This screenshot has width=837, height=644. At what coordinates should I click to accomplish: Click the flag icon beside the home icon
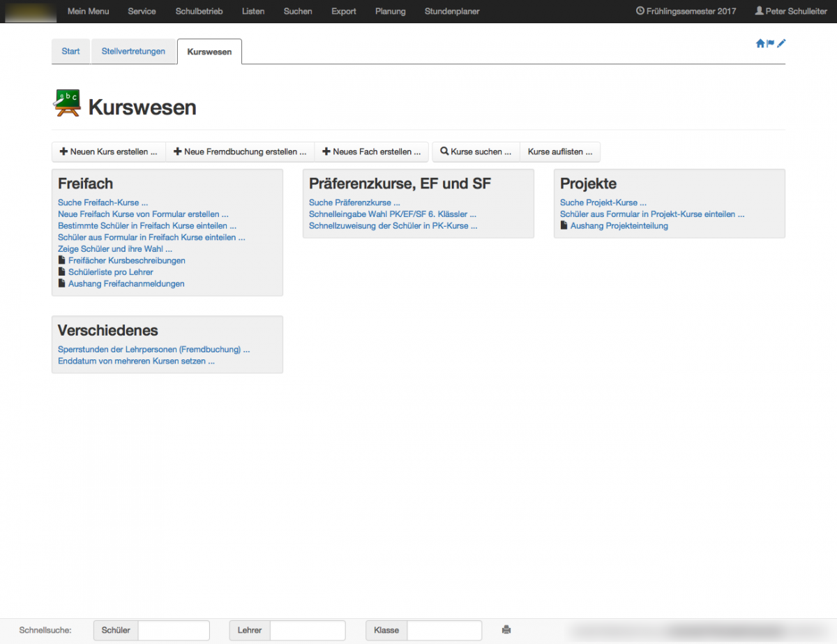tap(771, 43)
